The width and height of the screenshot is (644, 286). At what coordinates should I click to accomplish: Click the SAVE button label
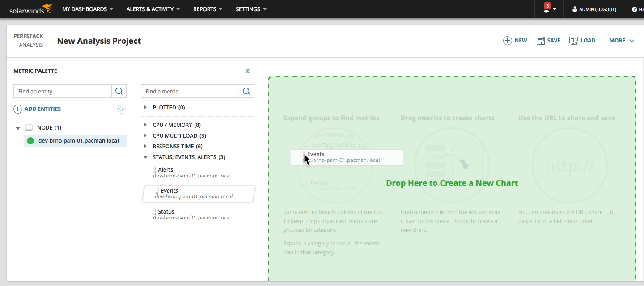tap(554, 41)
